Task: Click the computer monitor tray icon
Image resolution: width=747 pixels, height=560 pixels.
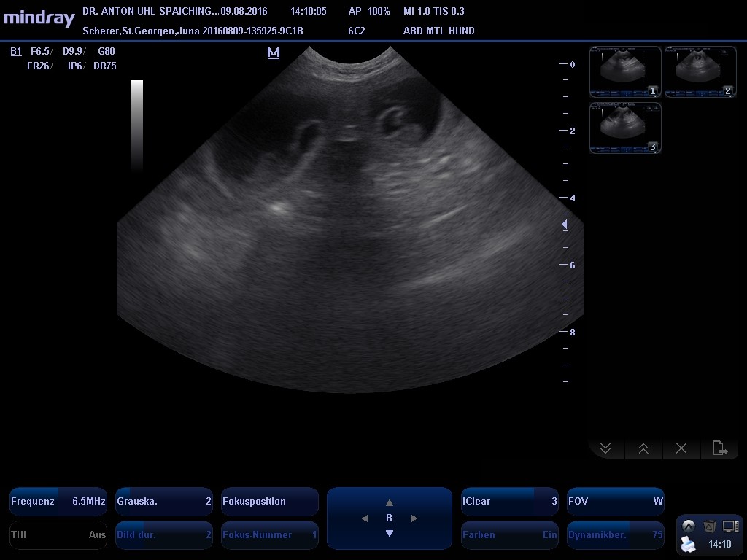Action: tap(730, 526)
